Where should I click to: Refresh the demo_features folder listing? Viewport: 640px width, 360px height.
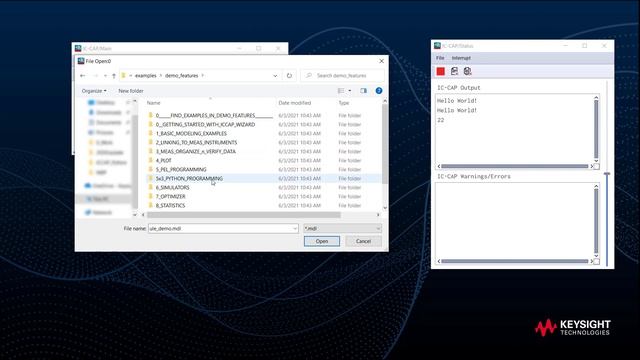[x=289, y=76]
